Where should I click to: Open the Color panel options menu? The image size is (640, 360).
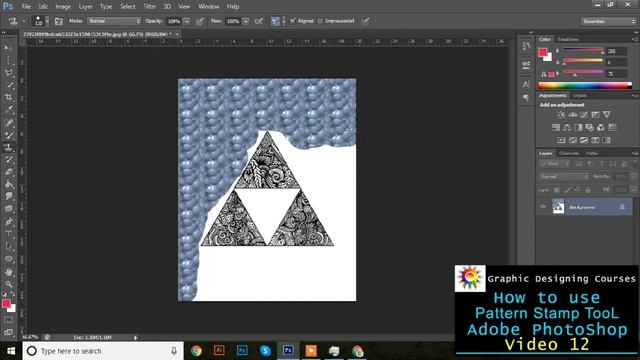635,40
